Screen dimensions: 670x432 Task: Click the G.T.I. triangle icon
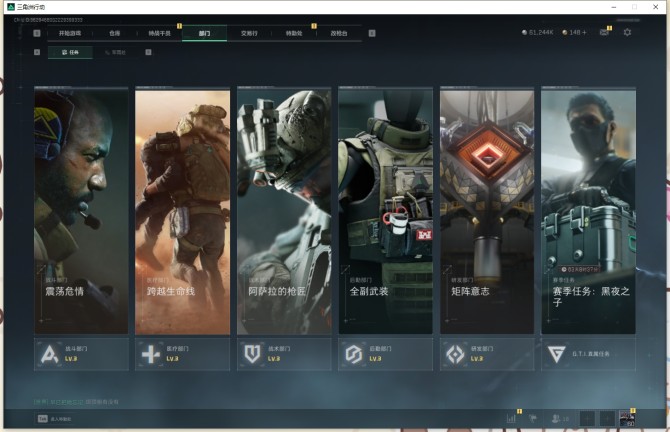pyautogui.click(x=556, y=354)
